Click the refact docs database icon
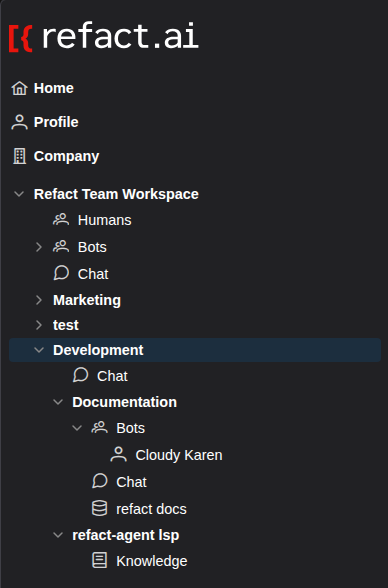388x588 pixels. pos(100,508)
